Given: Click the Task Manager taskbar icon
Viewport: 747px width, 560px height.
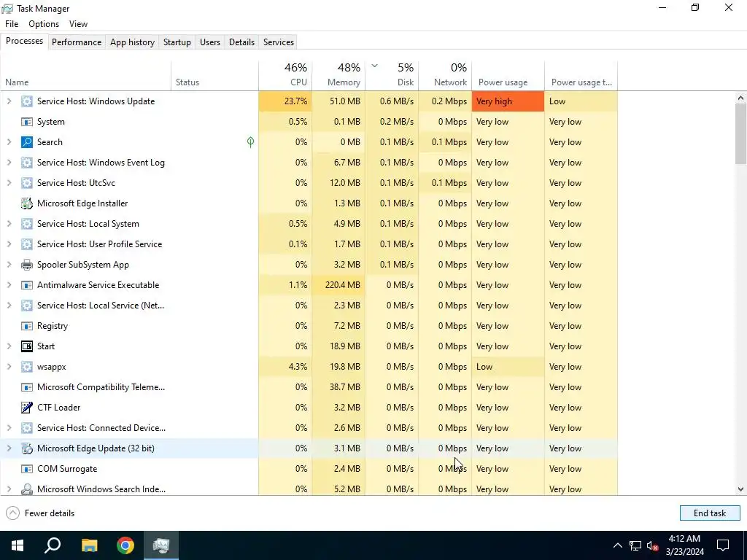Looking at the screenshot, I should [161, 545].
